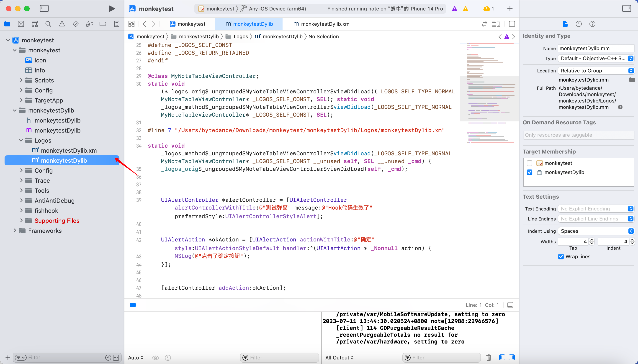Enable monkeytest target membership
The width and height of the screenshot is (638, 364).
click(530, 163)
